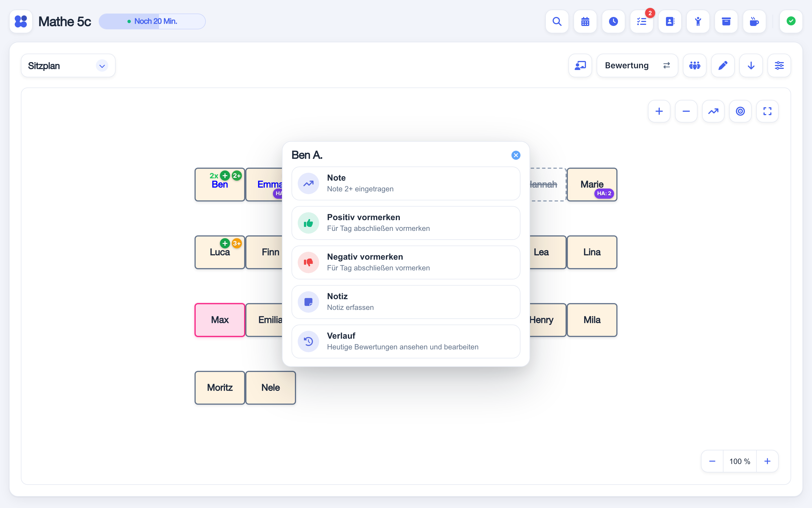Click the coffee mug break icon
Viewport: 812px width, 508px height.
[754, 21]
